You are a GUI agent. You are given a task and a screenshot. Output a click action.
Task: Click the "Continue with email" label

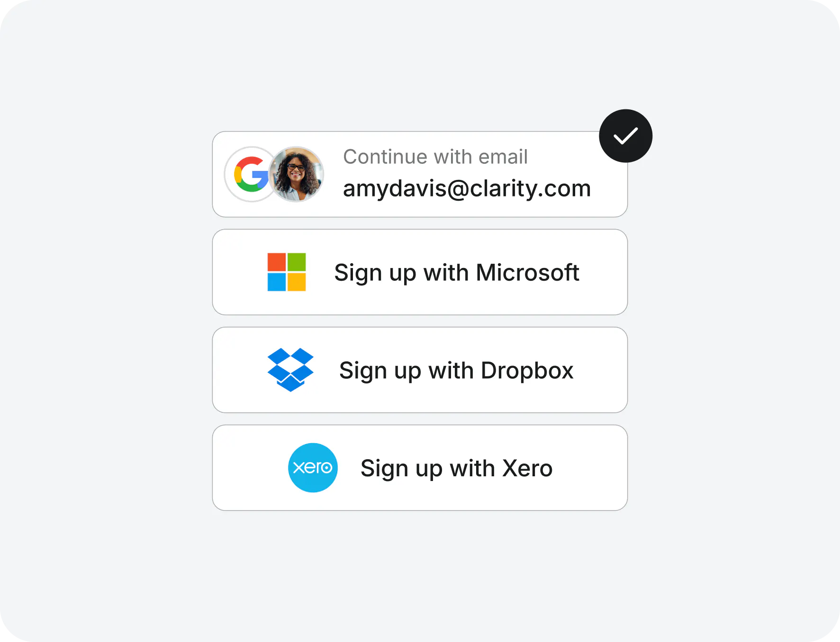(435, 157)
